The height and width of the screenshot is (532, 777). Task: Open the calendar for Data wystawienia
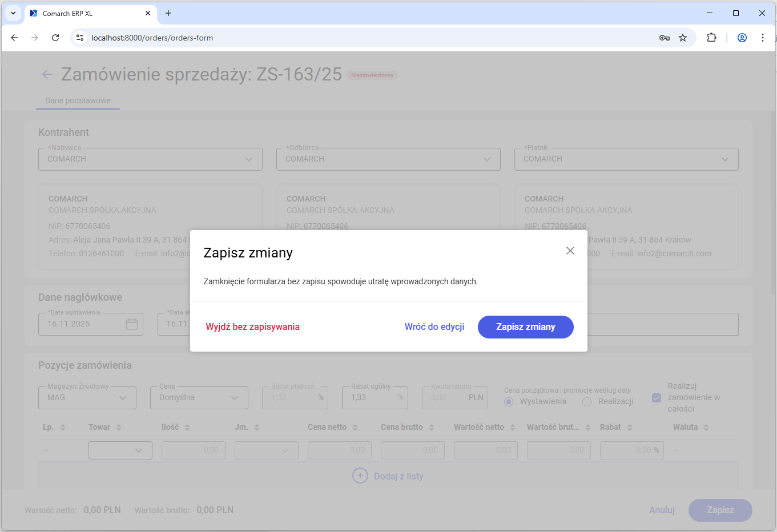[x=132, y=324]
